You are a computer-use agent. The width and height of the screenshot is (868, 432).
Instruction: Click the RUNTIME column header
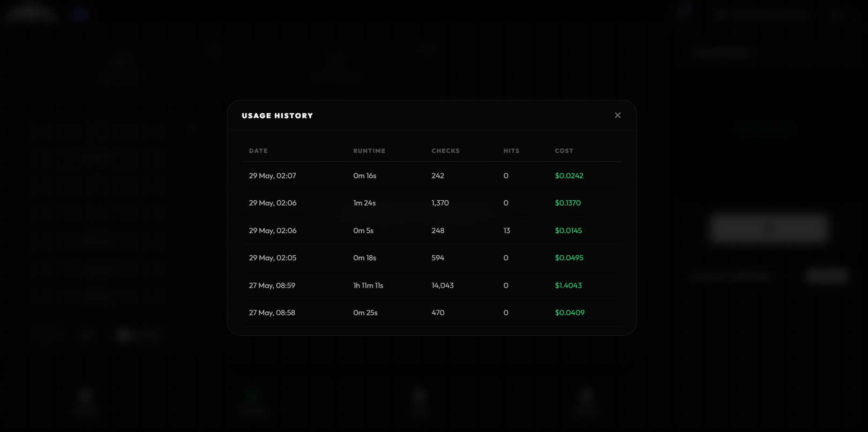click(369, 151)
